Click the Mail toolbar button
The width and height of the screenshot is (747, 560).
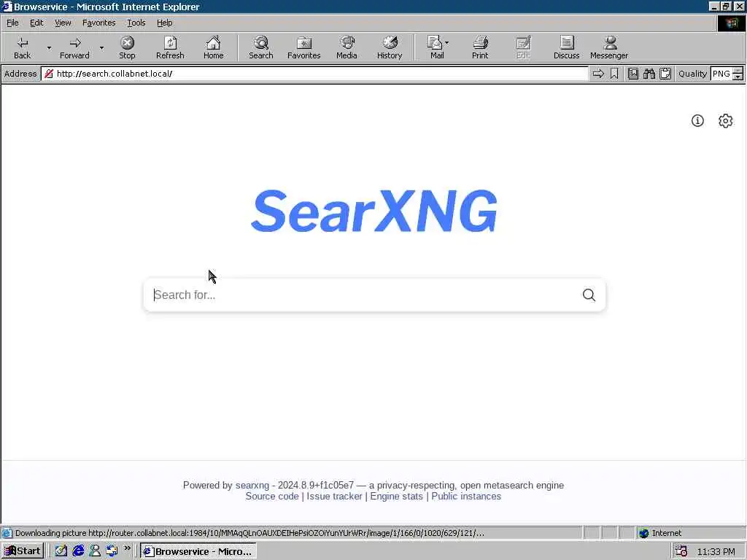(x=438, y=47)
